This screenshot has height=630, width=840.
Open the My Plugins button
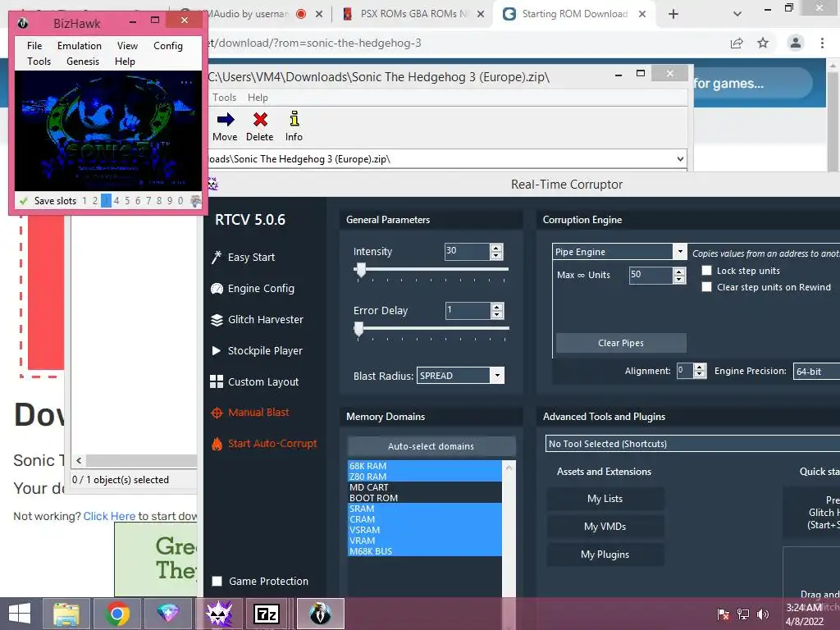[605, 555]
